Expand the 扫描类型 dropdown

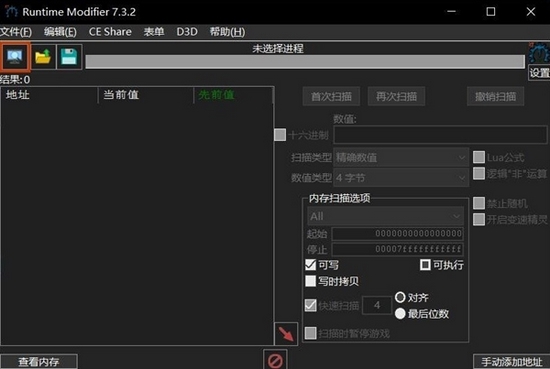pyautogui.click(x=401, y=157)
